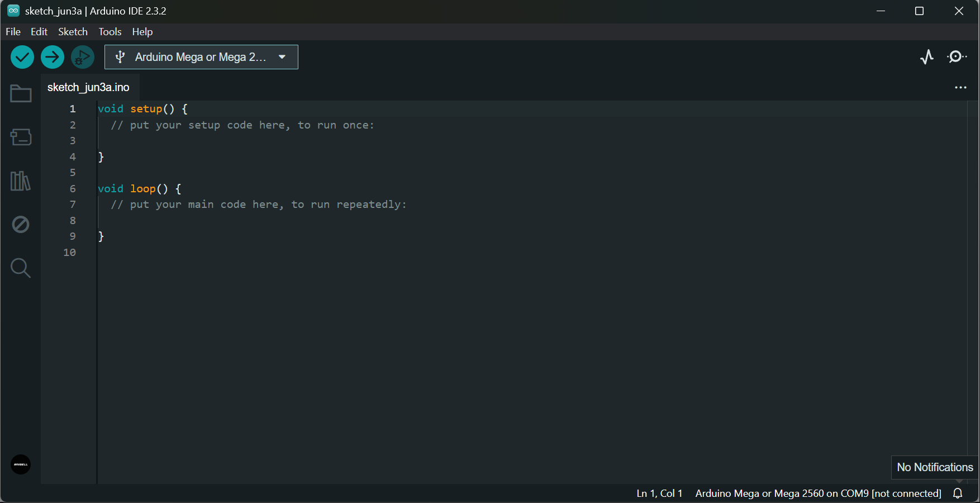Click line number 6 in the gutter
Screen dimensions: 980x503
tap(73, 189)
